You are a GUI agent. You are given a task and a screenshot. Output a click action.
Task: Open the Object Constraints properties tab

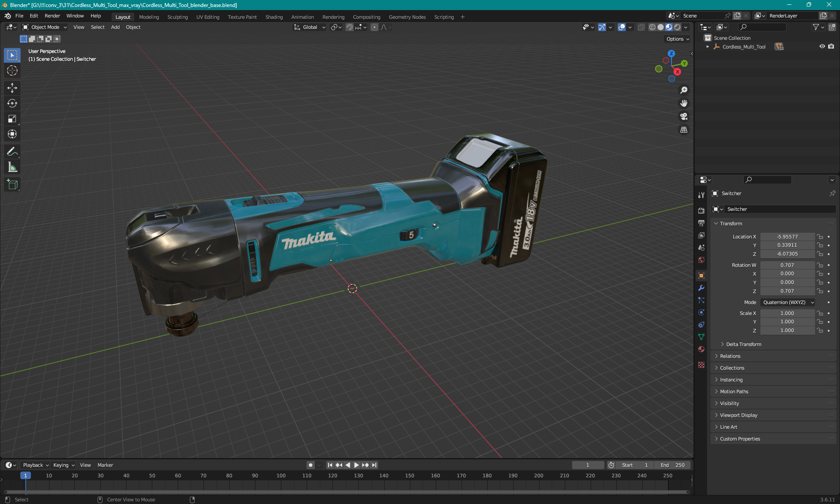(701, 325)
